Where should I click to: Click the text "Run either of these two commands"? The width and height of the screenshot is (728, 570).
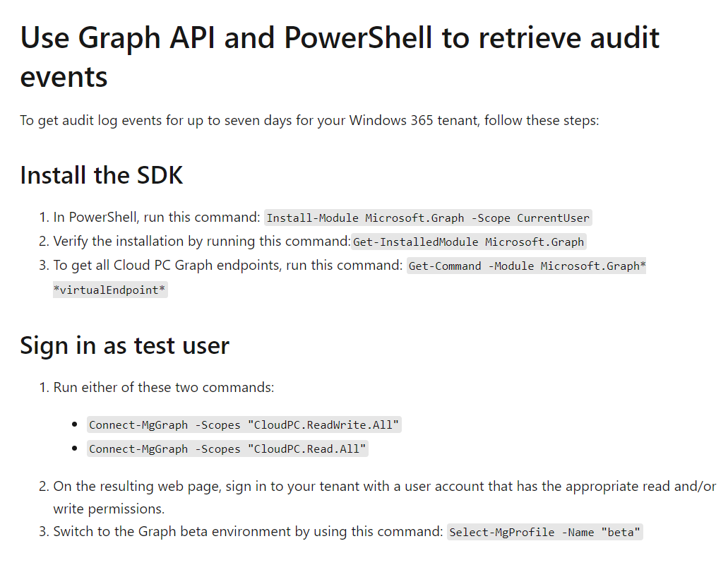(163, 388)
